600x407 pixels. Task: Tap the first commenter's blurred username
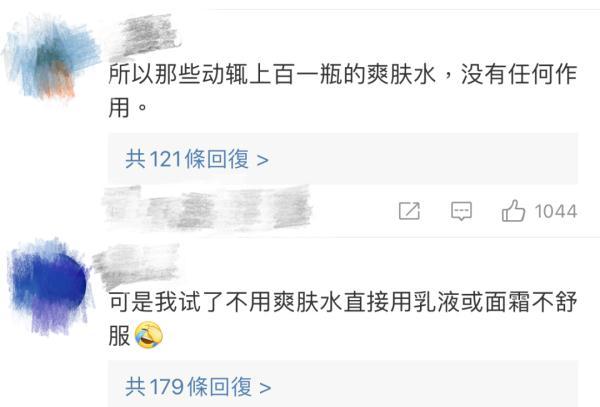[146, 35]
